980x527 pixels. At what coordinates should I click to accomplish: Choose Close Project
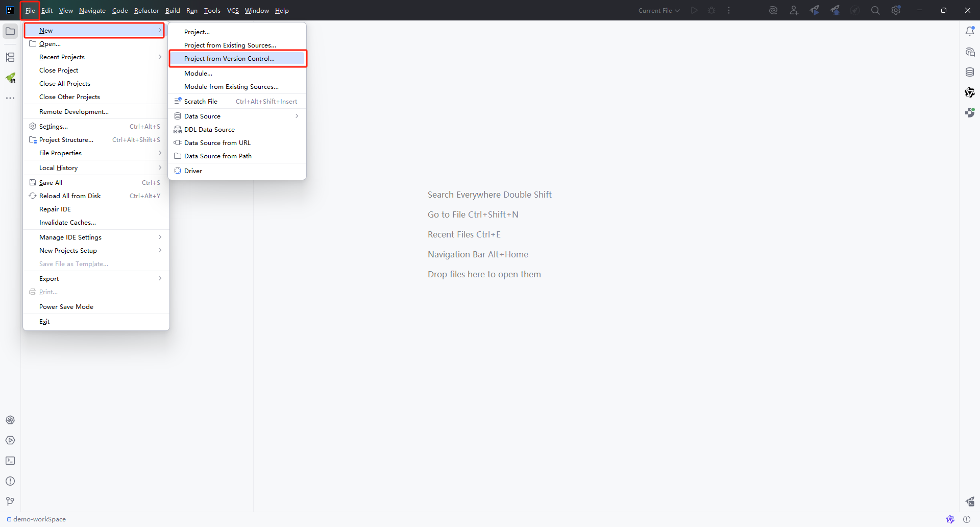(x=96, y=70)
